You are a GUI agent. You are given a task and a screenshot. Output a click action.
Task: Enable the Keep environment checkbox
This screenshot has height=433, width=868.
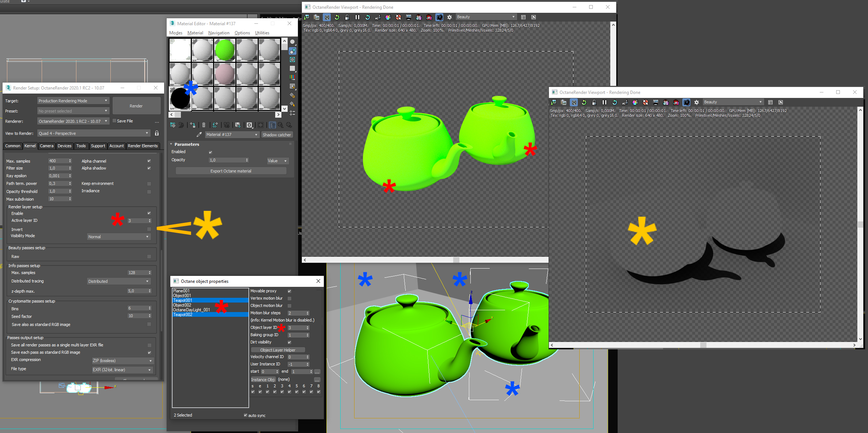(x=149, y=184)
